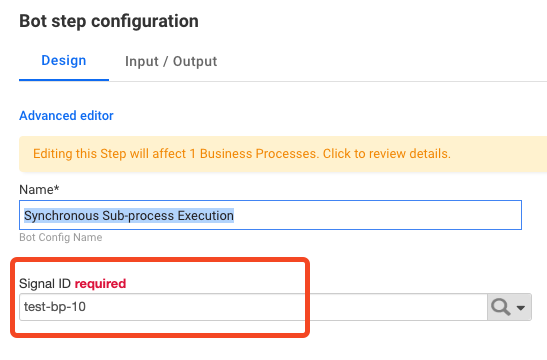Click the highlighted Synchronous Sub-process Execution text
547x360 pixels.
pos(129,216)
